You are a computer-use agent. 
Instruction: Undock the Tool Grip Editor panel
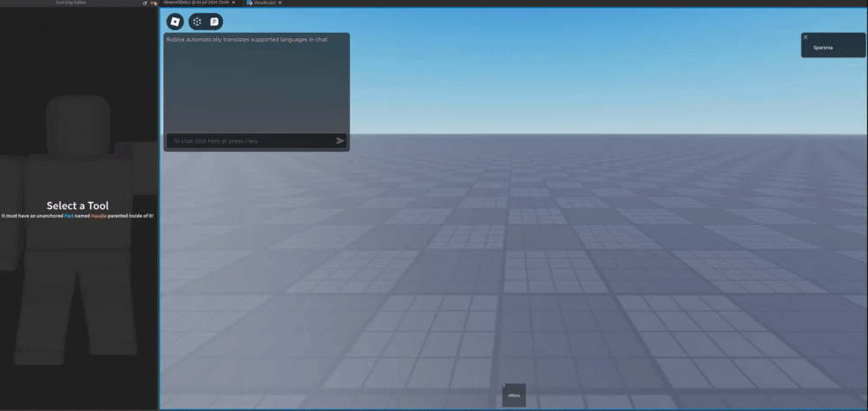click(x=145, y=3)
